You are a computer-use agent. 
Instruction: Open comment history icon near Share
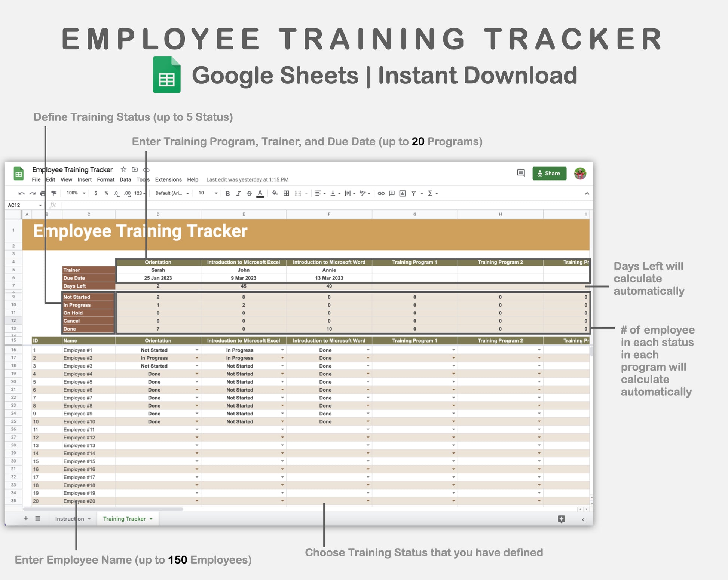pos(521,173)
